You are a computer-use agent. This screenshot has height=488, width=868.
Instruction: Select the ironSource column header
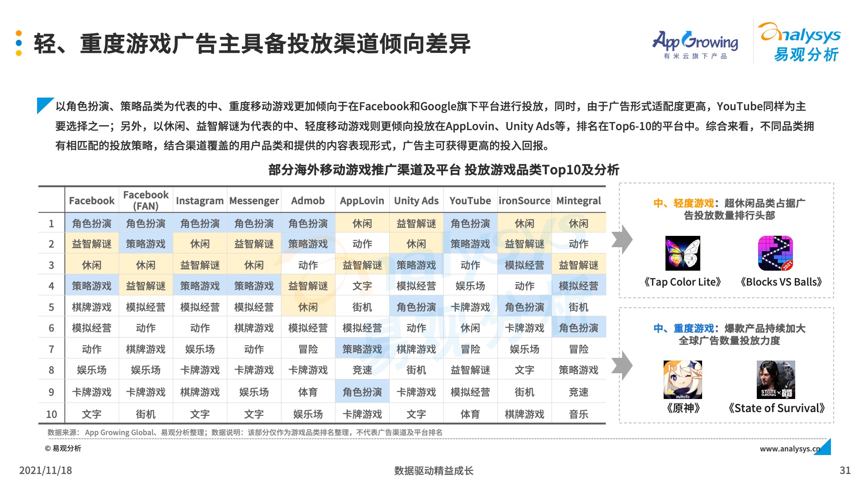(524, 201)
